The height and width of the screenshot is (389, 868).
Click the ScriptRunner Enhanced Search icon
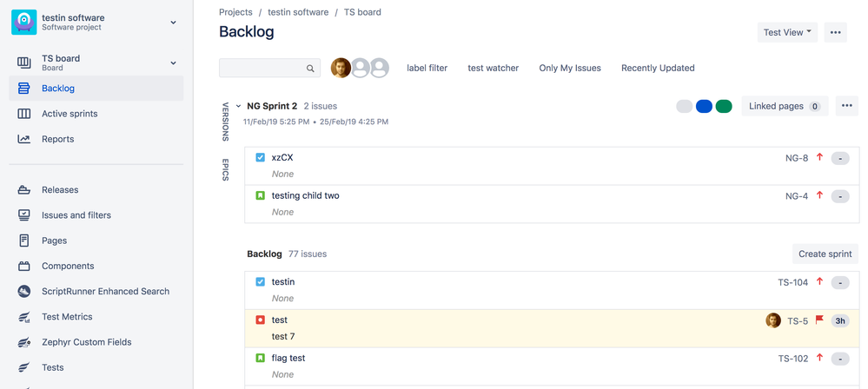pos(23,291)
